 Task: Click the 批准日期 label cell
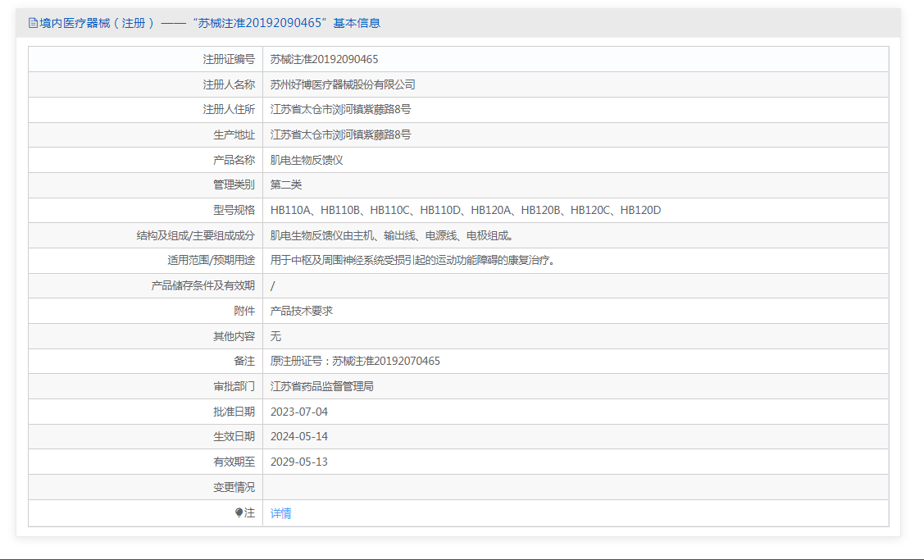[146, 412]
